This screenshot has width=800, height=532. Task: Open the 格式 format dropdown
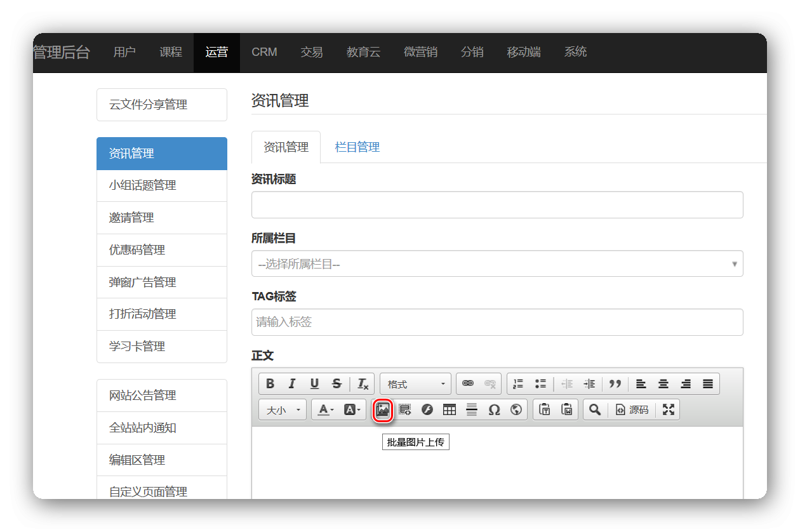[x=416, y=383]
